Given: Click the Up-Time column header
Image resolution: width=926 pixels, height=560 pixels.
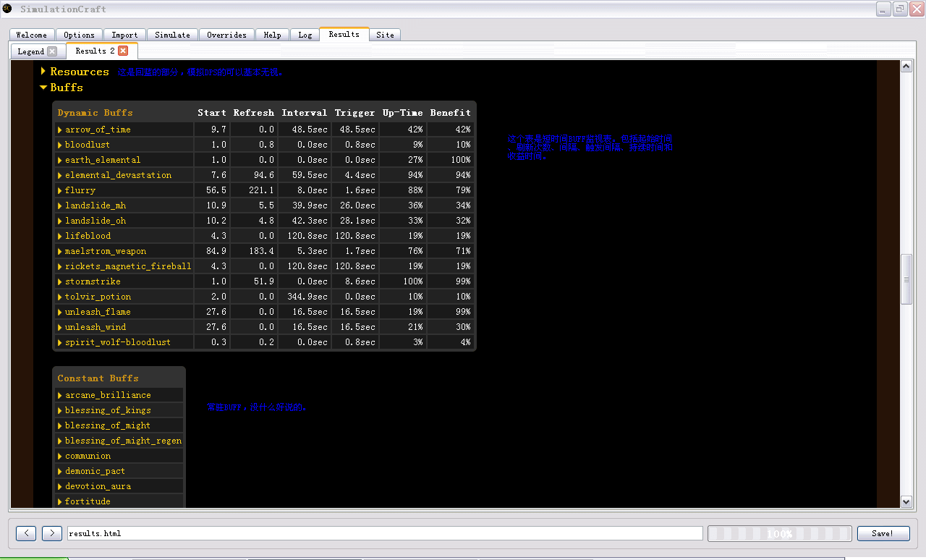Looking at the screenshot, I should (403, 113).
